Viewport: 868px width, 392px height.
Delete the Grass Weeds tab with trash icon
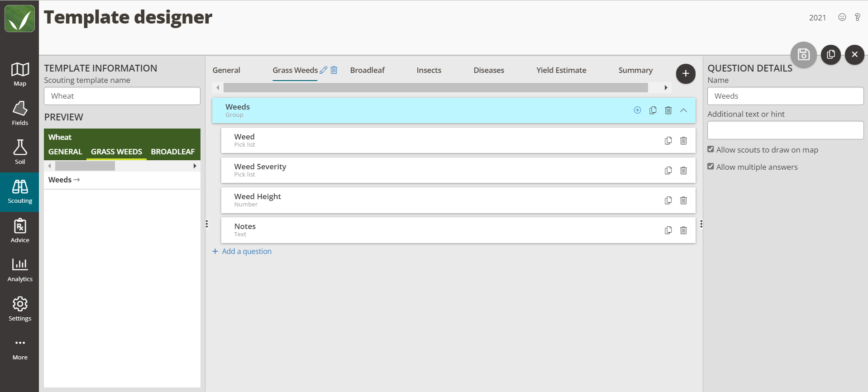coord(334,70)
